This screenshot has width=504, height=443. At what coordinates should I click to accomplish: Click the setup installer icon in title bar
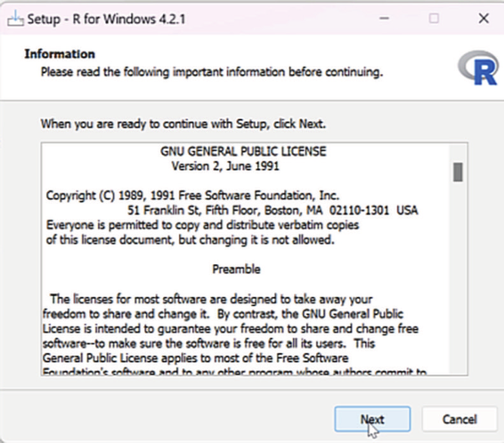click(15, 19)
